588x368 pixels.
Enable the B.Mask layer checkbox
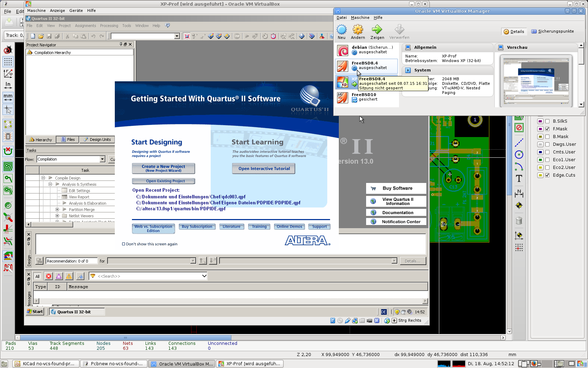pos(547,137)
